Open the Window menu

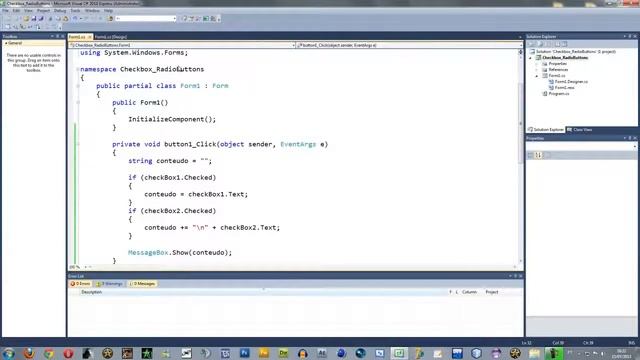pyautogui.click(x=92, y=11)
